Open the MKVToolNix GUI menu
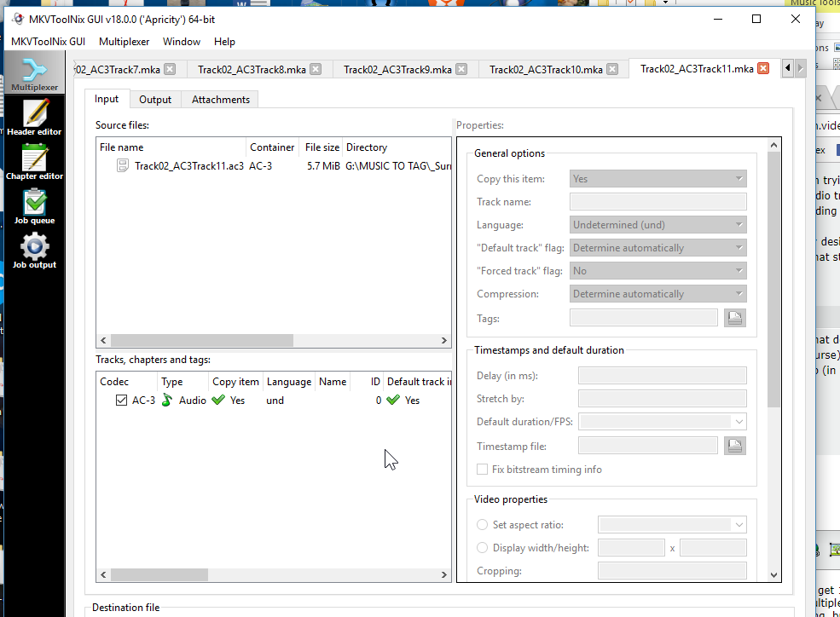Screen dimensions: 840x617 coord(49,42)
